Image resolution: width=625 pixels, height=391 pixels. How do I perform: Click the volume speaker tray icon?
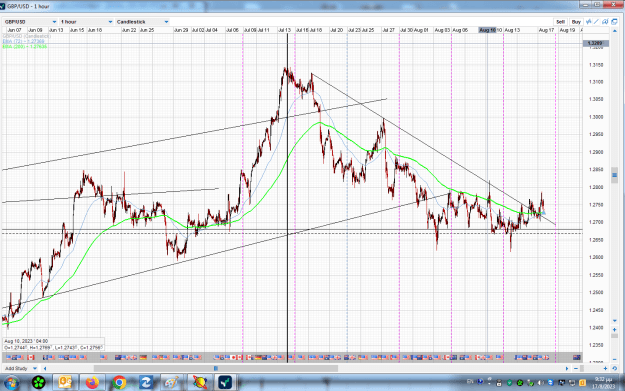click(540, 383)
